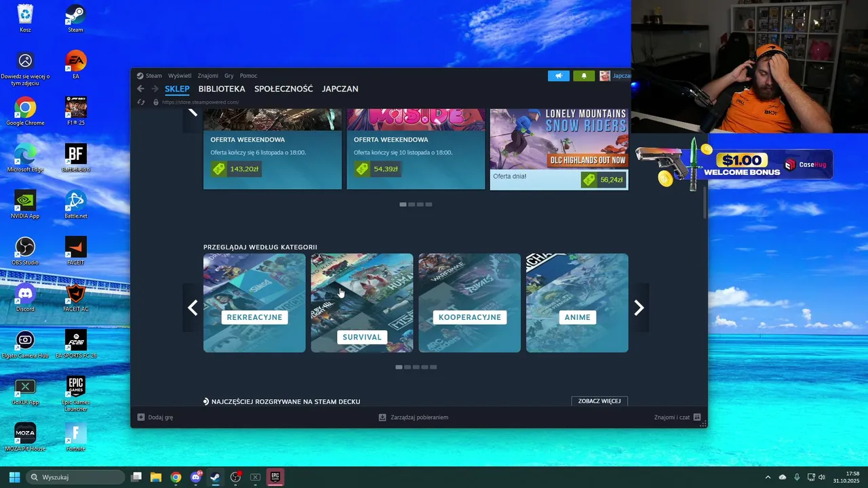
Task: Show previous categories with the left arrow
Action: [193, 308]
